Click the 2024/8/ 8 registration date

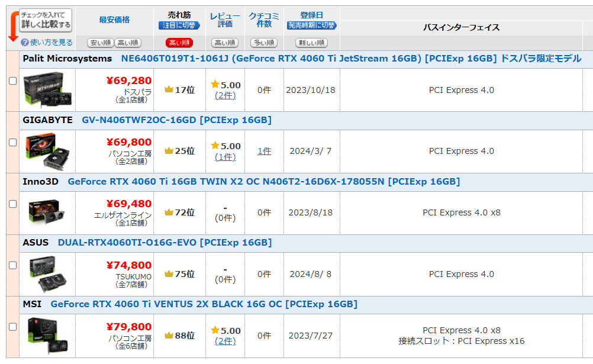[311, 274]
